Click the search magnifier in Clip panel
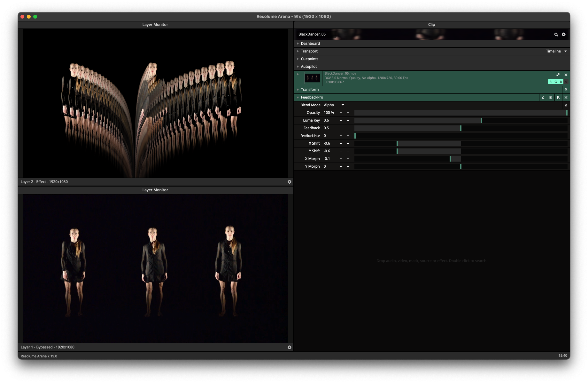Image resolution: width=588 pixels, height=383 pixels. [x=556, y=35]
